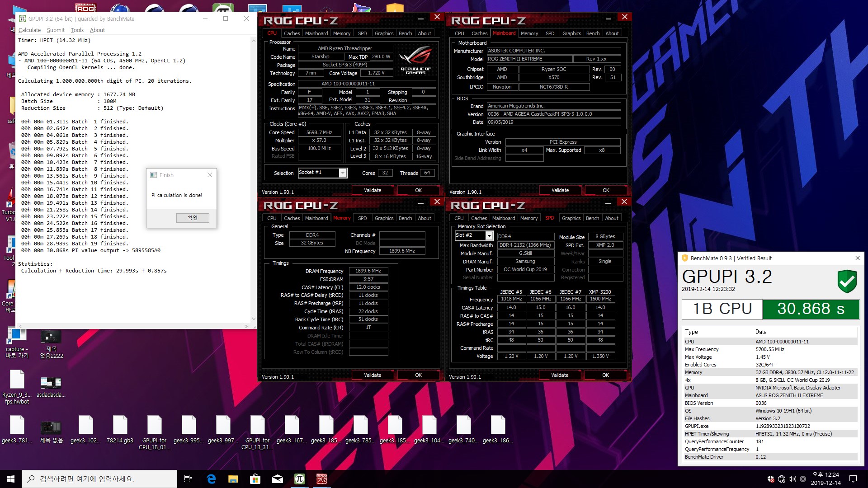The height and width of the screenshot is (488, 868).
Task: Click Validate in the Memory tab window
Action: click(x=373, y=375)
